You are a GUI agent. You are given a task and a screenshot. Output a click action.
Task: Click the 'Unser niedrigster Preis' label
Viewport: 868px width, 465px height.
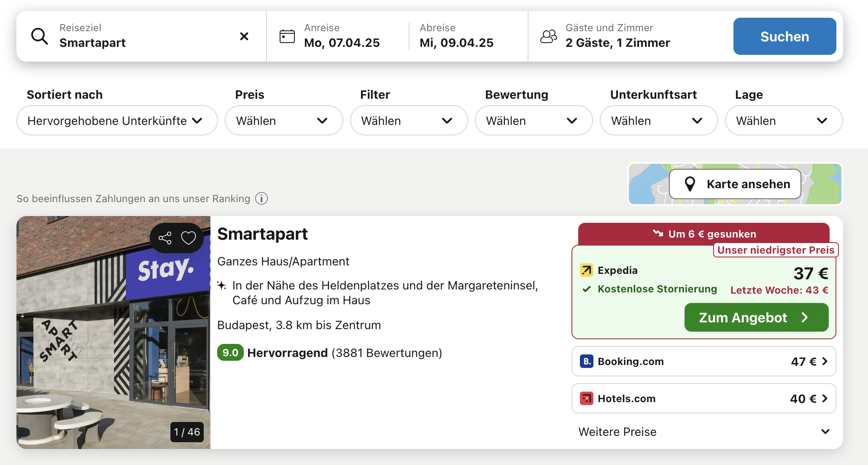776,250
